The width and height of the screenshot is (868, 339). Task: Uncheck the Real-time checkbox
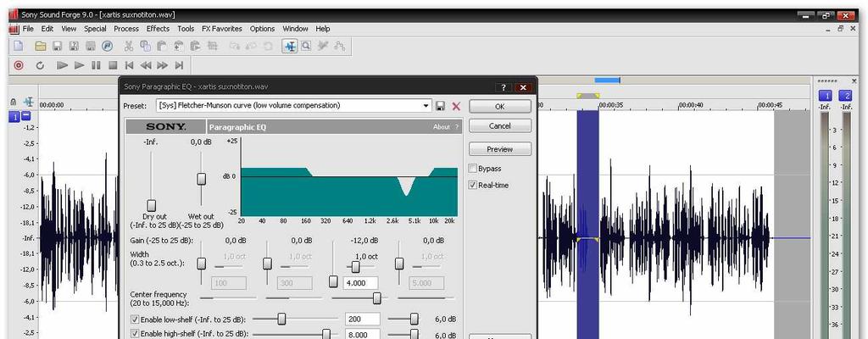coord(473,185)
